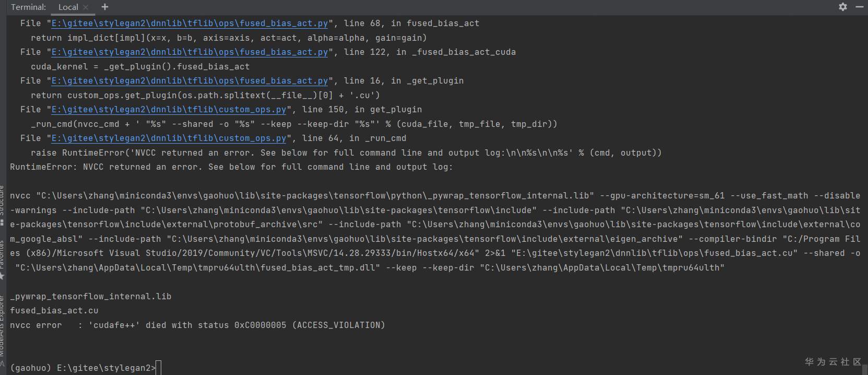The height and width of the screenshot is (375, 868).
Task: Open custom_ops.py link at line 150
Action: click(169, 110)
